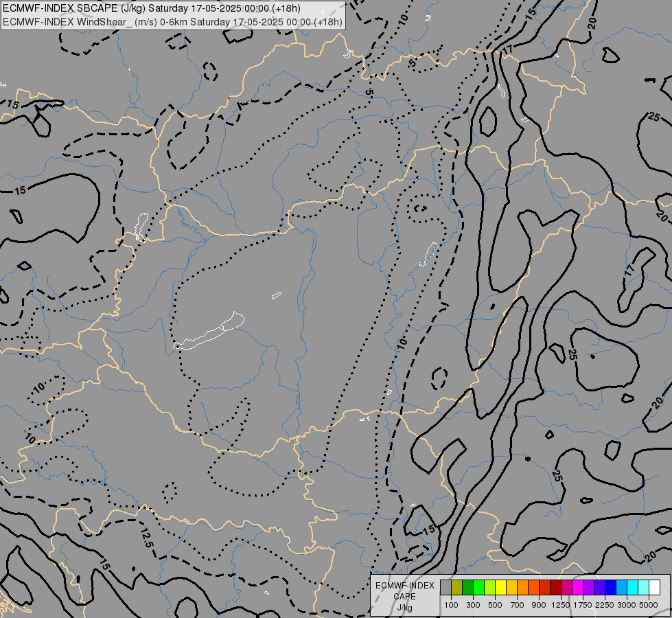
Task: Click the 5000 label on CAPE legend
Action: (x=649, y=605)
